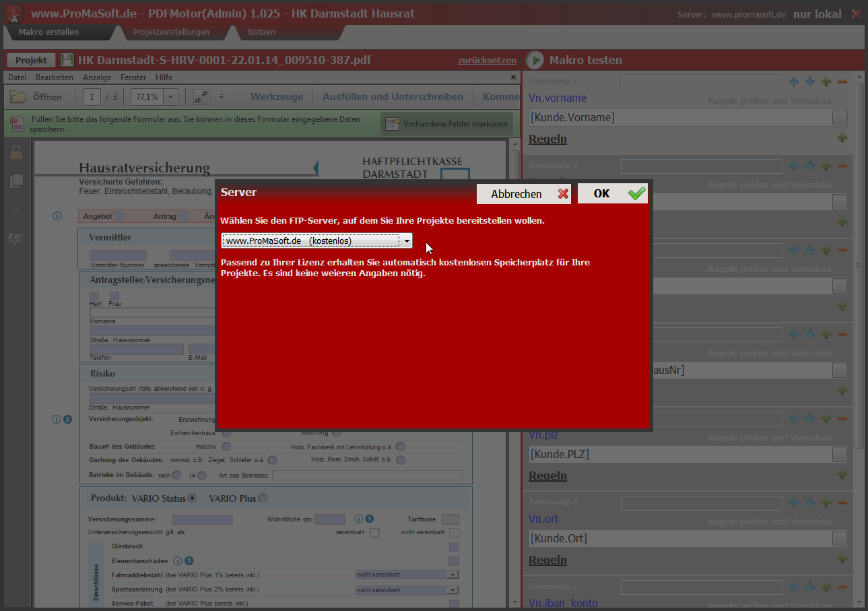Screen dimensions: 868x611
Task: Open the page thumbnails panel in PDF sidebar
Action: coord(16,181)
